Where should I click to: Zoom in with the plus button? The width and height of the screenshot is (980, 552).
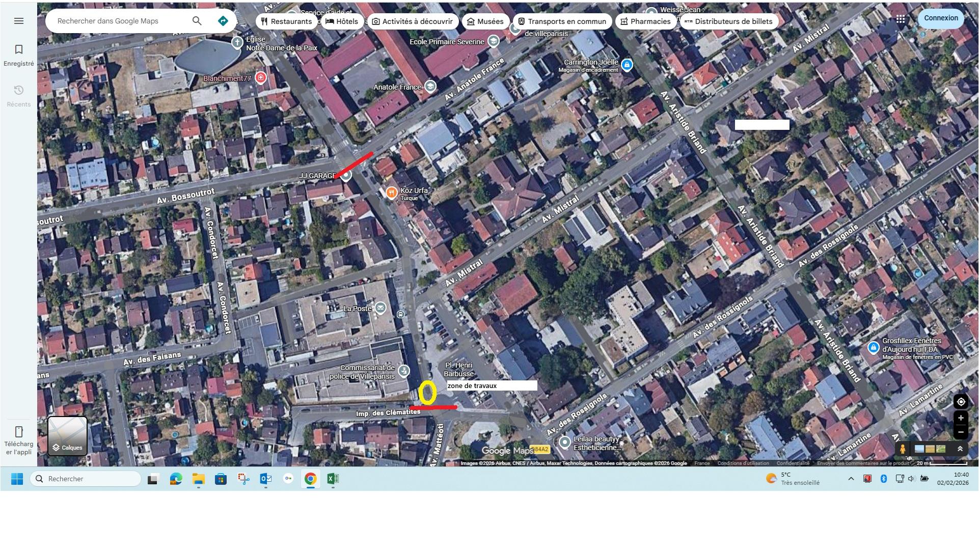(961, 418)
